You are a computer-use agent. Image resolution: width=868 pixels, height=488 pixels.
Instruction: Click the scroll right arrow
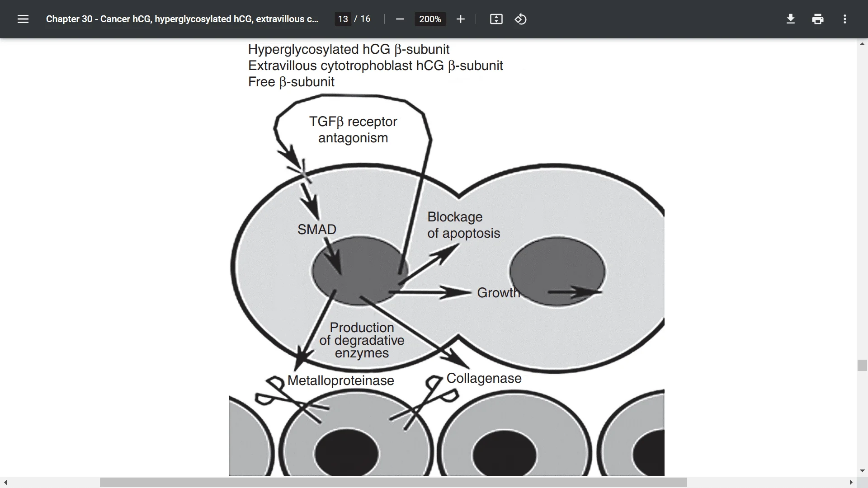(x=851, y=482)
